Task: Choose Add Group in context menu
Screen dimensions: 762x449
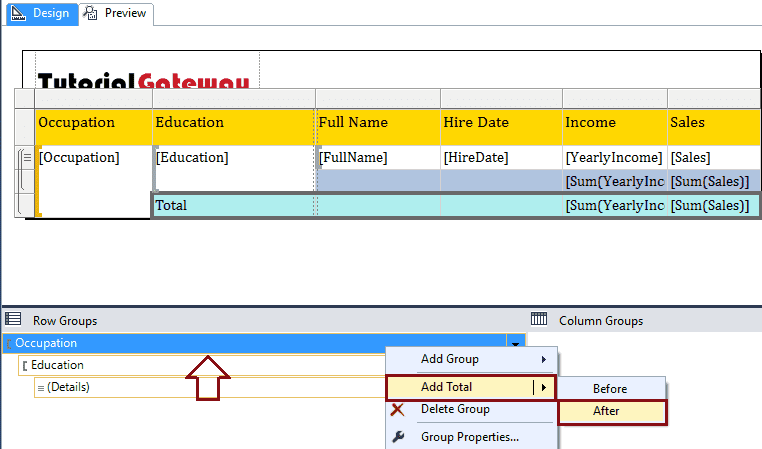Action: pyautogui.click(x=471, y=360)
